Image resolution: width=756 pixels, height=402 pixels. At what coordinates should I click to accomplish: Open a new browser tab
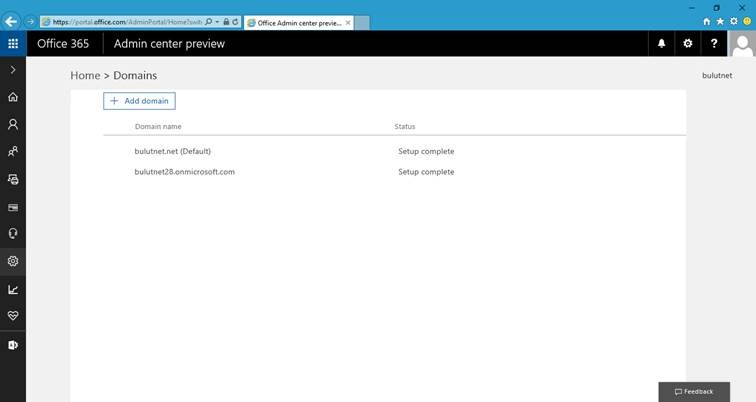pos(362,23)
